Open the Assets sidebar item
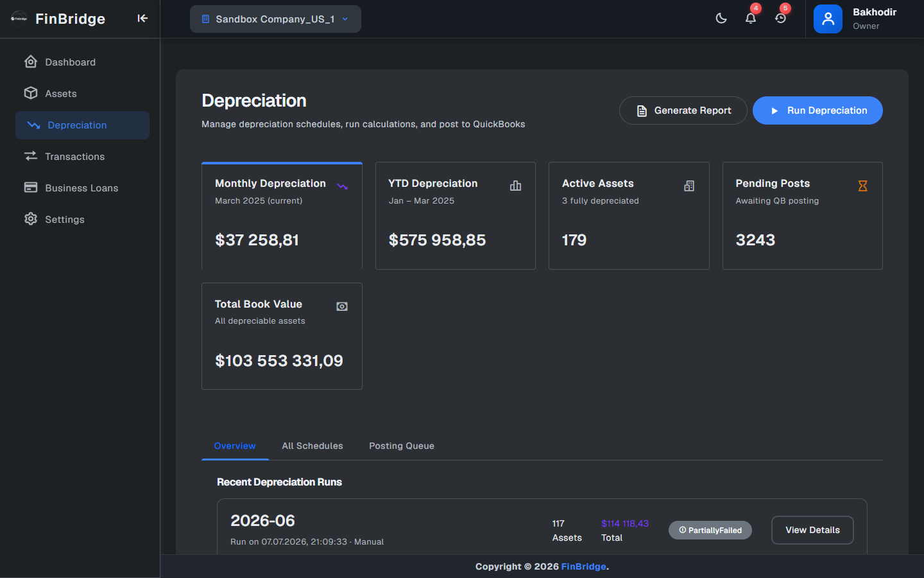Screen dimensions: 924x578 click(82, 94)
